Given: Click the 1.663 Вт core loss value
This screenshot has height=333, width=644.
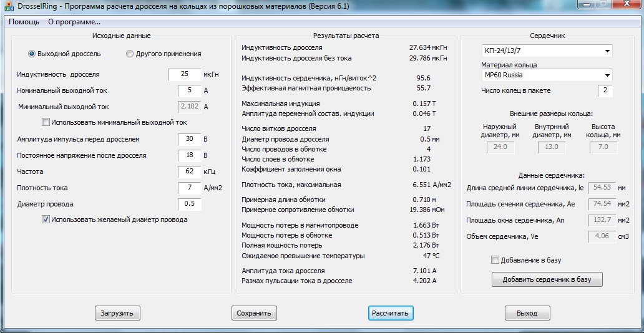Looking at the screenshot, I should coord(426,225).
